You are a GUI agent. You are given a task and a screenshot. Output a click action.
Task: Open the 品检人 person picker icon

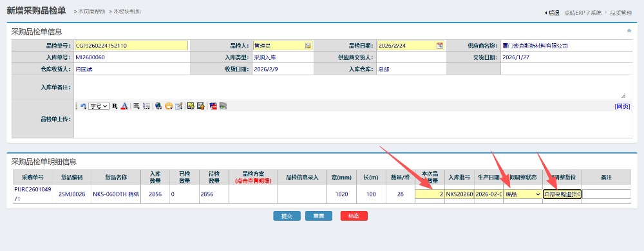click(308, 46)
